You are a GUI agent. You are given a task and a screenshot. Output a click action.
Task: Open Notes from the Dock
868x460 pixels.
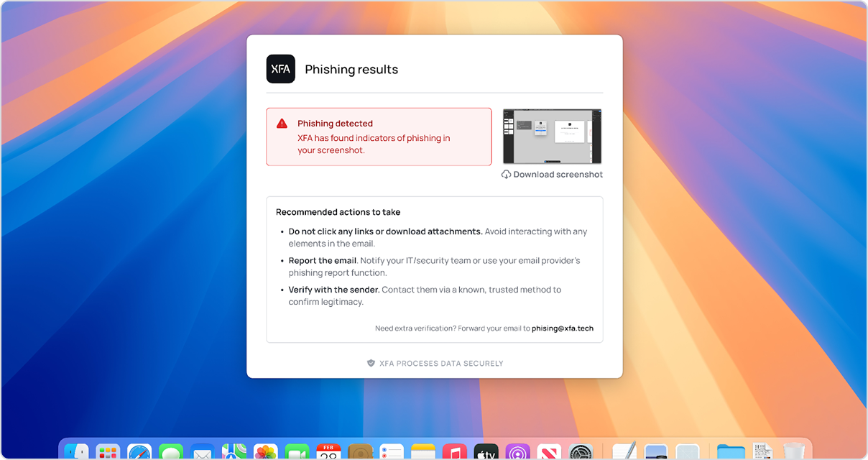(423, 452)
